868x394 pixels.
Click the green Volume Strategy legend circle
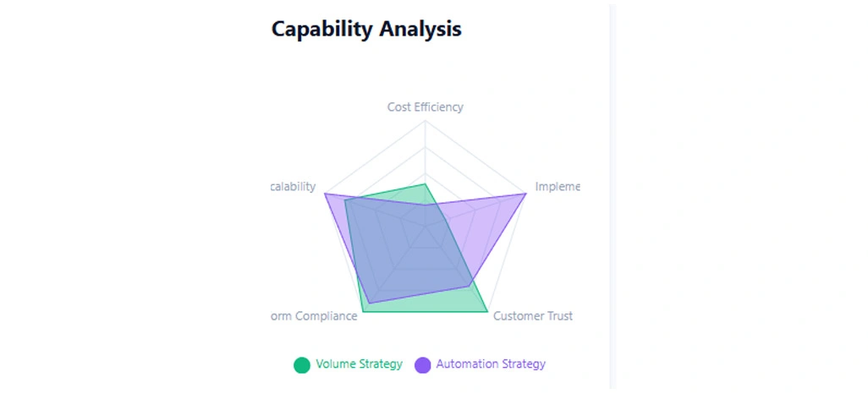(302, 365)
